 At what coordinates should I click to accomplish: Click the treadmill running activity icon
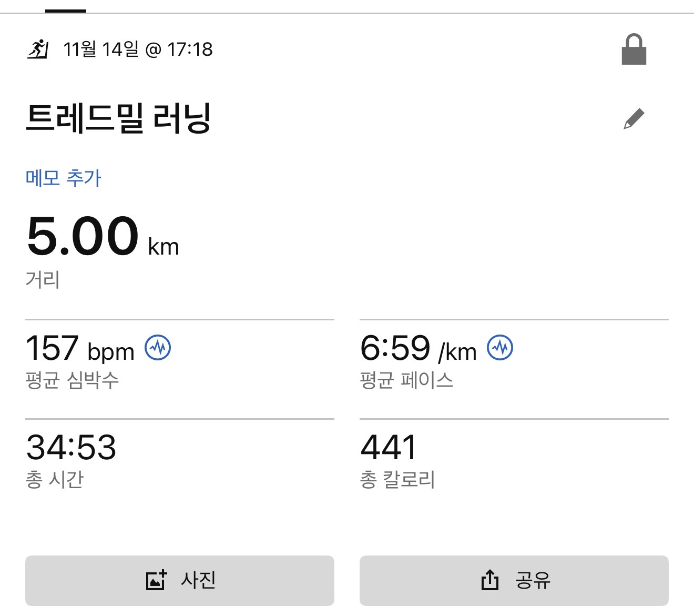38,49
